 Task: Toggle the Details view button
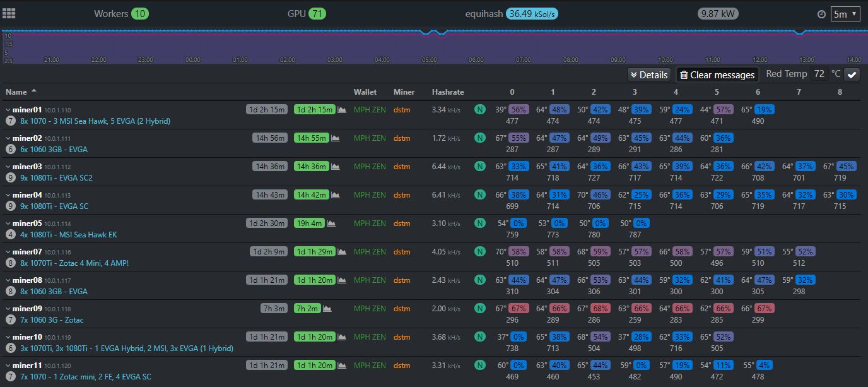tap(648, 74)
